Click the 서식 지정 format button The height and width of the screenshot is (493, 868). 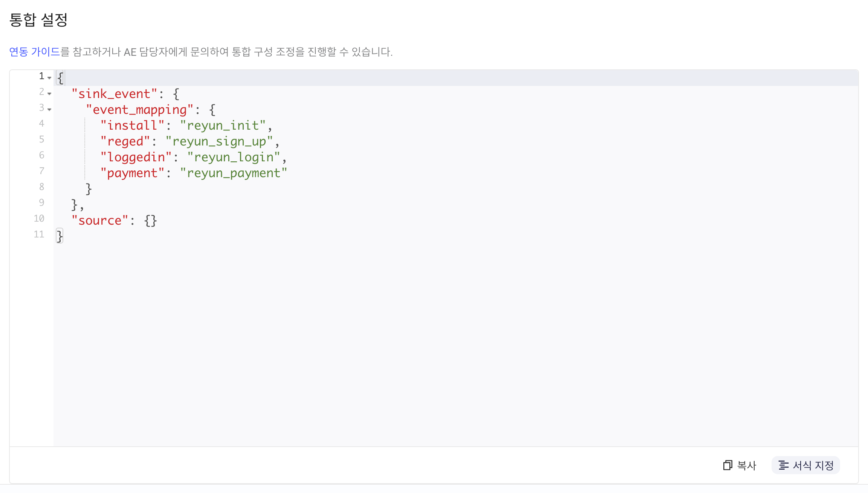(x=806, y=465)
